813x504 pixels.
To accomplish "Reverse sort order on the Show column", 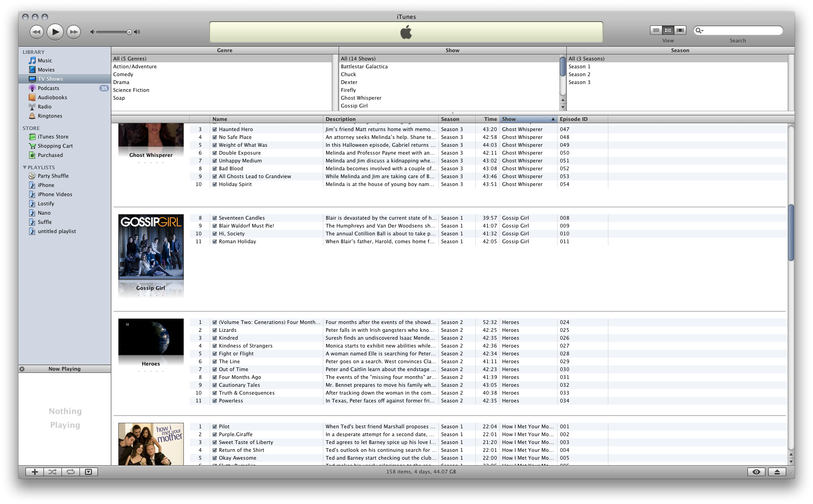I will click(528, 119).
